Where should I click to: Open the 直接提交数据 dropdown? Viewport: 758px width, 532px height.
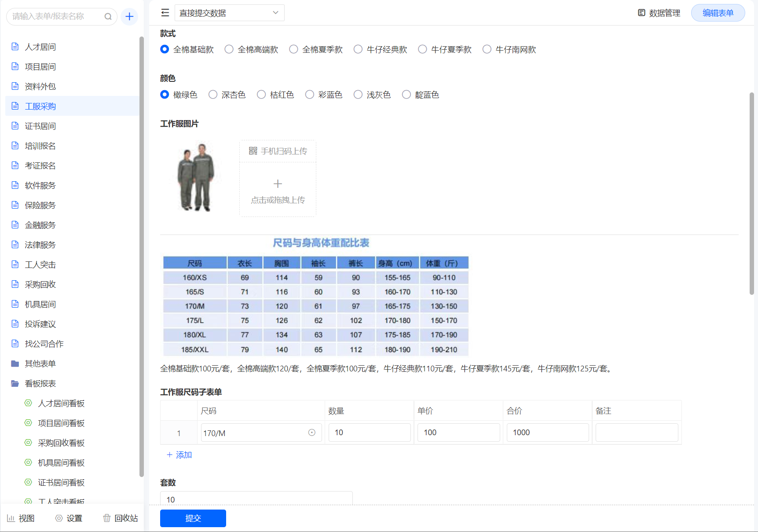click(x=229, y=13)
